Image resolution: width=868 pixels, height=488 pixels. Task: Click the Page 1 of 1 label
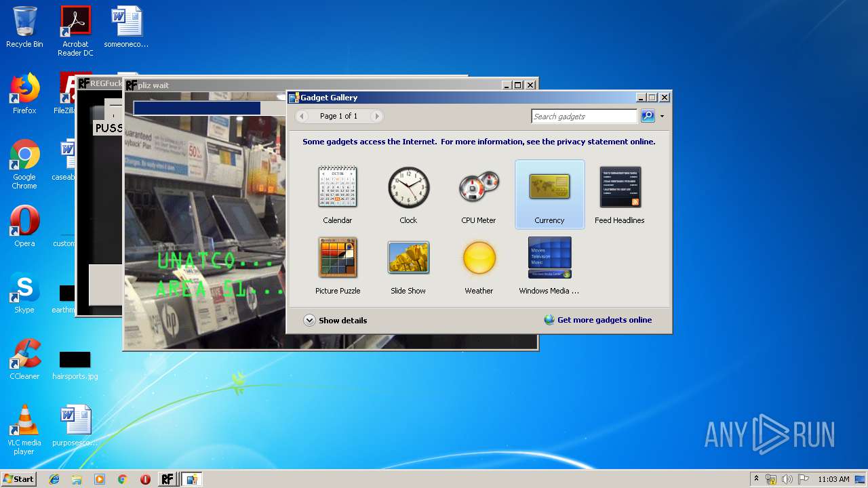[338, 116]
